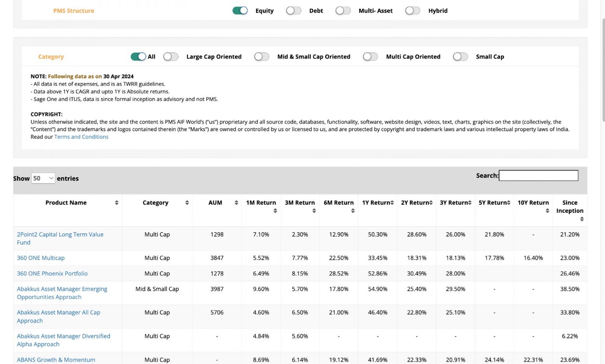Click the 16.40% 10Y return value
605x364 pixels.
[533, 258]
